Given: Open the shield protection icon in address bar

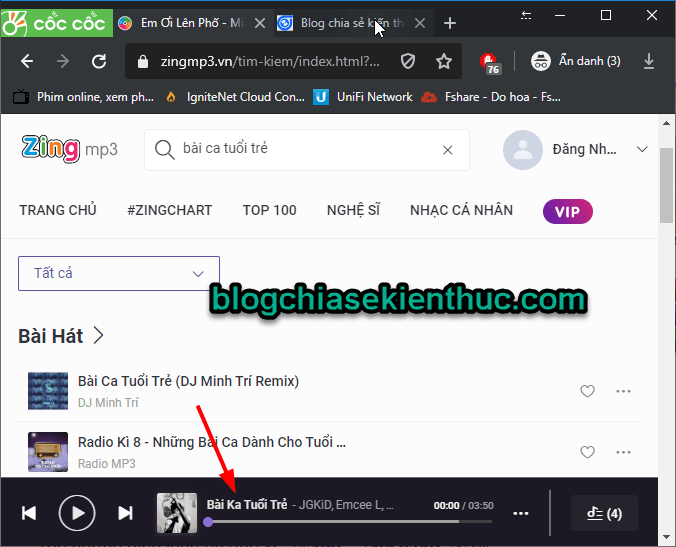Looking at the screenshot, I should [x=408, y=62].
